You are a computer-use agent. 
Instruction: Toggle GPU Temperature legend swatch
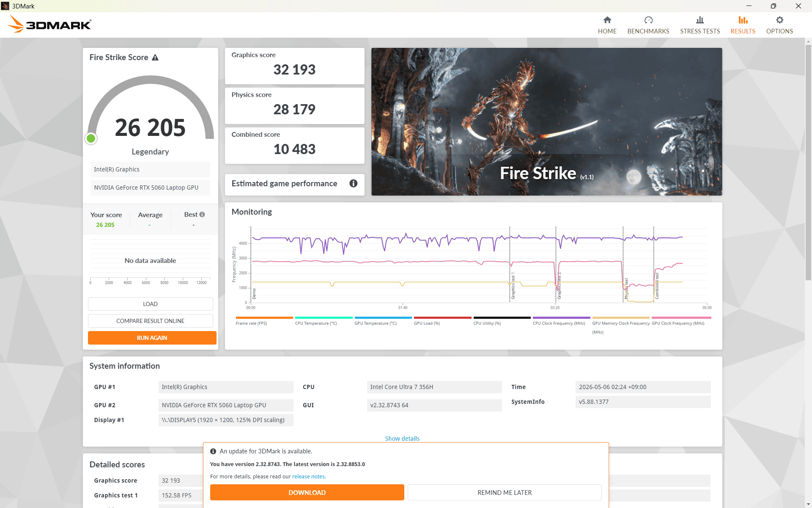(383, 317)
